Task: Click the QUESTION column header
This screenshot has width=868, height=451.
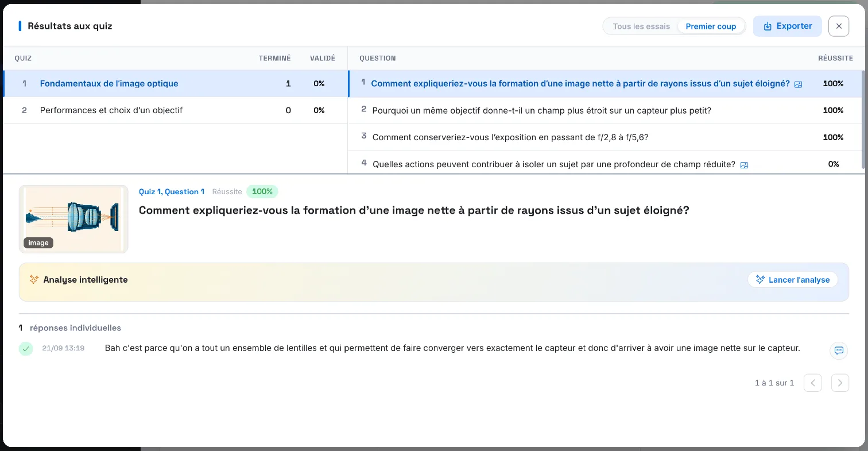Action: (378, 58)
